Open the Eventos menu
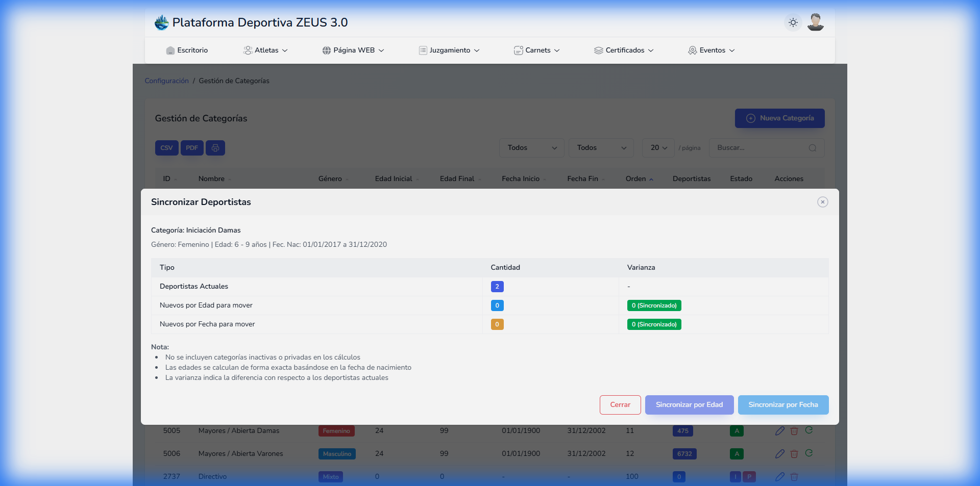980x486 pixels. coord(712,50)
